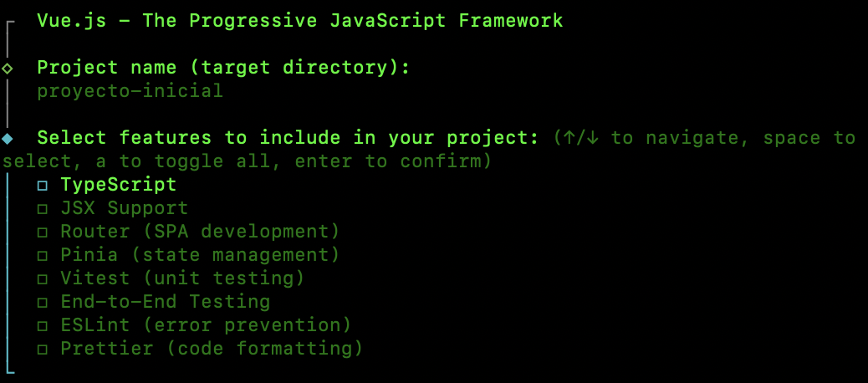Check the TypeScript checkbox
This screenshot has height=383, width=868.
point(43,186)
